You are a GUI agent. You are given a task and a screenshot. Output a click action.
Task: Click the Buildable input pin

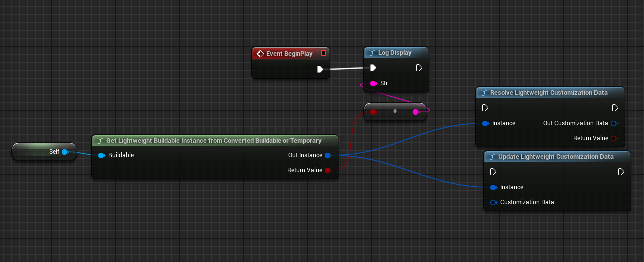tap(101, 155)
